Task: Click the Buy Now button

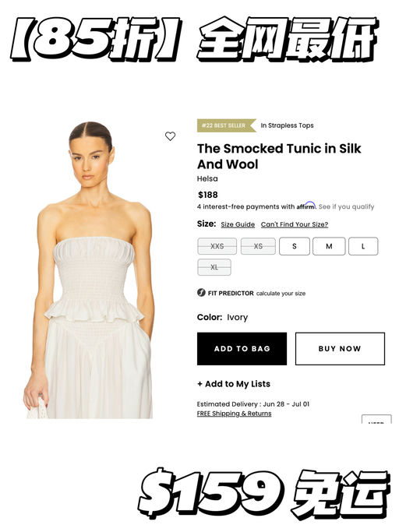Action: [x=340, y=349]
